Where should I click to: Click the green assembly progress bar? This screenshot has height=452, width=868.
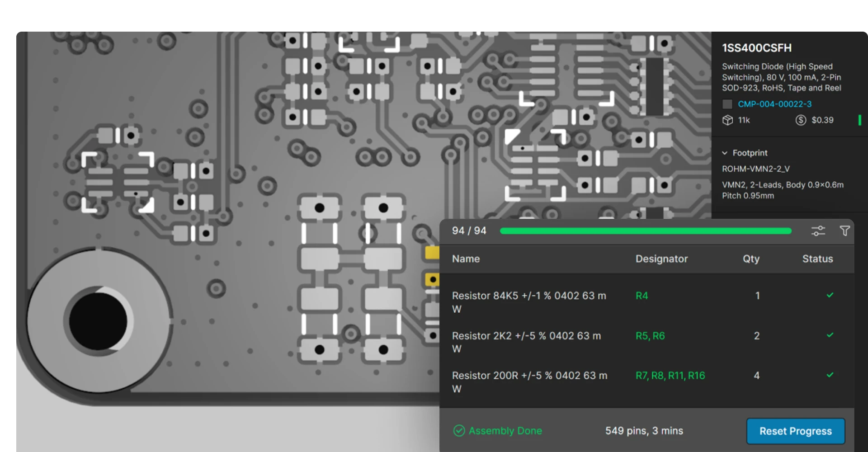point(646,231)
